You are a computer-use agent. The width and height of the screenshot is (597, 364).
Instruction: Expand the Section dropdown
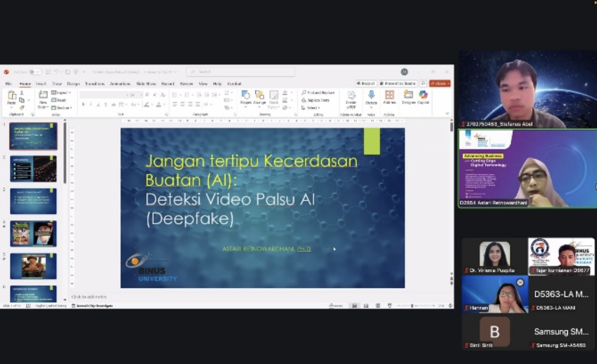[x=62, y=107]
